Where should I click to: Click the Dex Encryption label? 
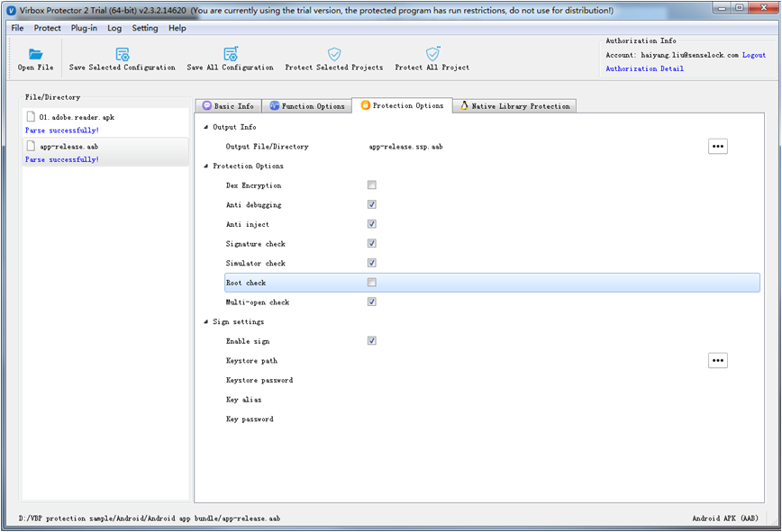[253, 185]
